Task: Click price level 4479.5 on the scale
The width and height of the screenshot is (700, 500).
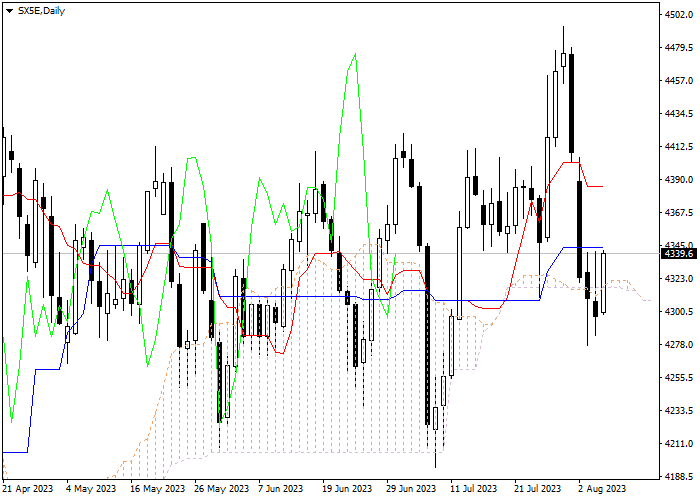Action: pos(679,48)
